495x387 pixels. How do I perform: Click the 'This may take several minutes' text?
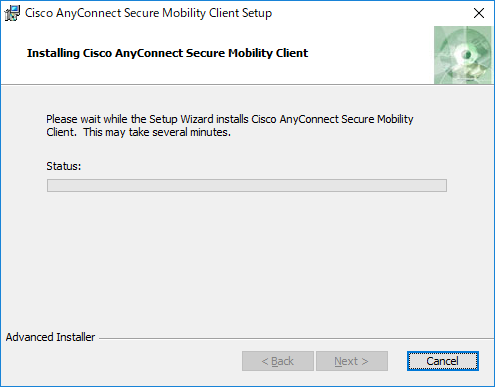(x=156, y=132)
